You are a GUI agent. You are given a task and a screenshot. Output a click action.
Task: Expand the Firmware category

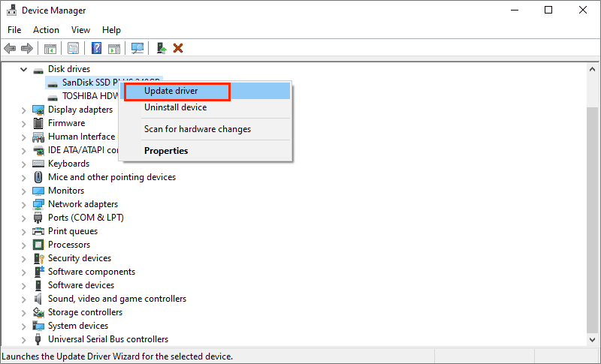coord(24,124)
